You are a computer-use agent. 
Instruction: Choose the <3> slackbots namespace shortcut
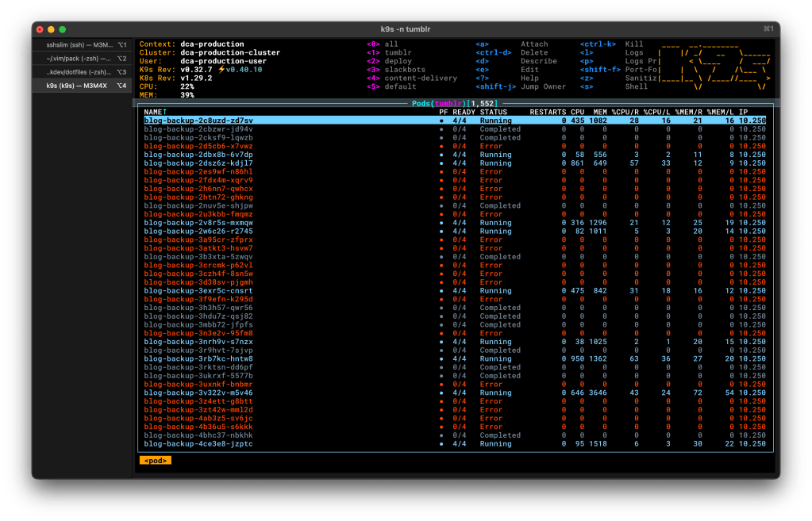coord(404,70)
